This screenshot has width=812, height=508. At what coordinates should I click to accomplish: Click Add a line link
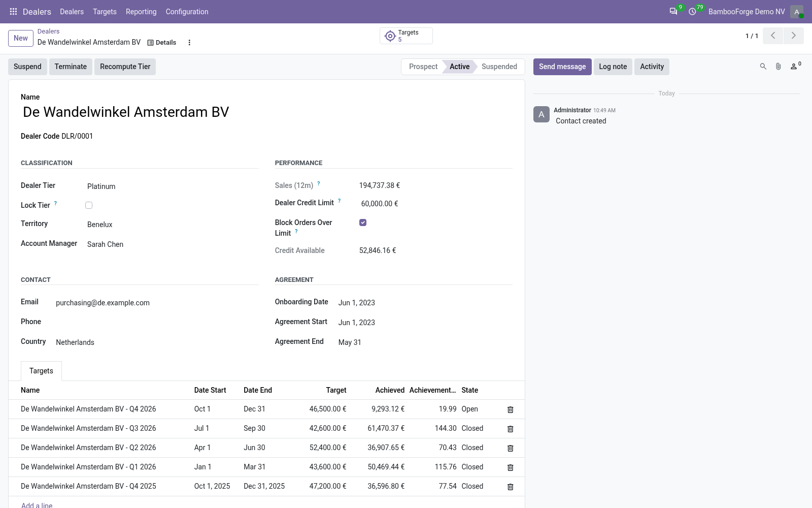point(37,504)
